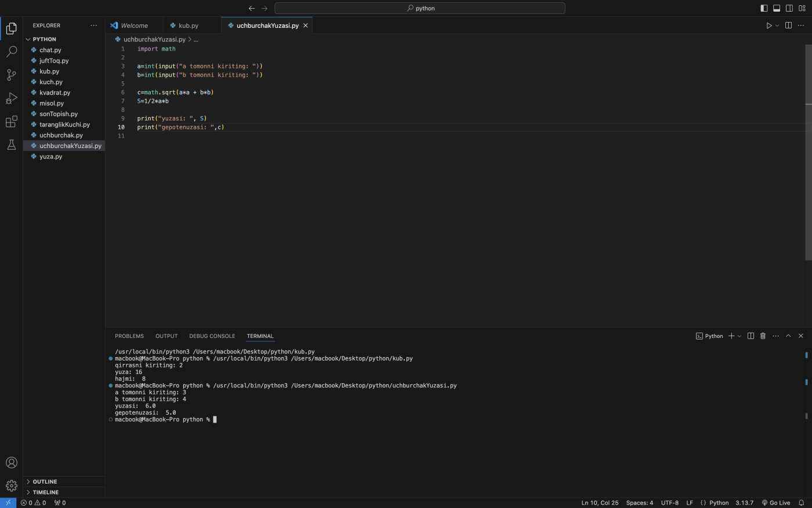Toggle the bottom Panel visibility

click(x=777, y=8)
